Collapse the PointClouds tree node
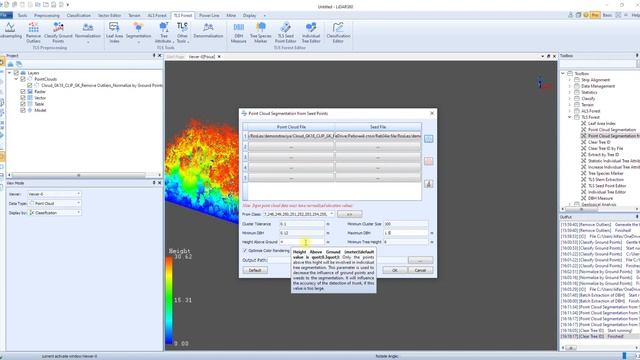Image resolution: width=640 pixels, height=360 pixels. click(16, 79)
